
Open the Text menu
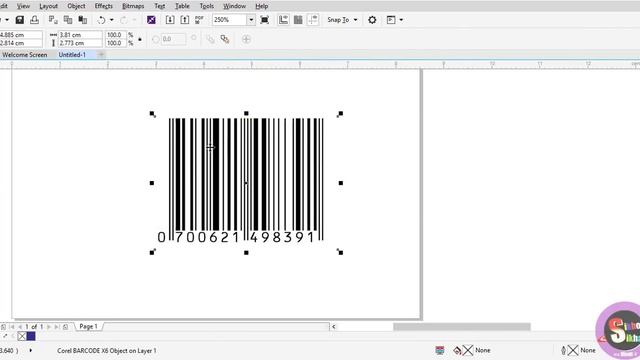click(x=160, y=6)
